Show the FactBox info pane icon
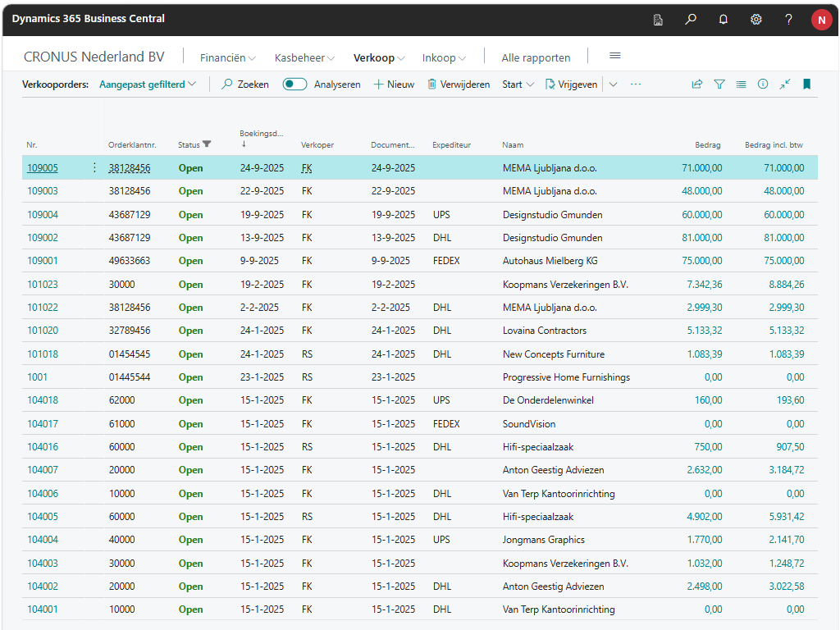The image size is (840, 630). pyautogui.click(x=763, y=84)
